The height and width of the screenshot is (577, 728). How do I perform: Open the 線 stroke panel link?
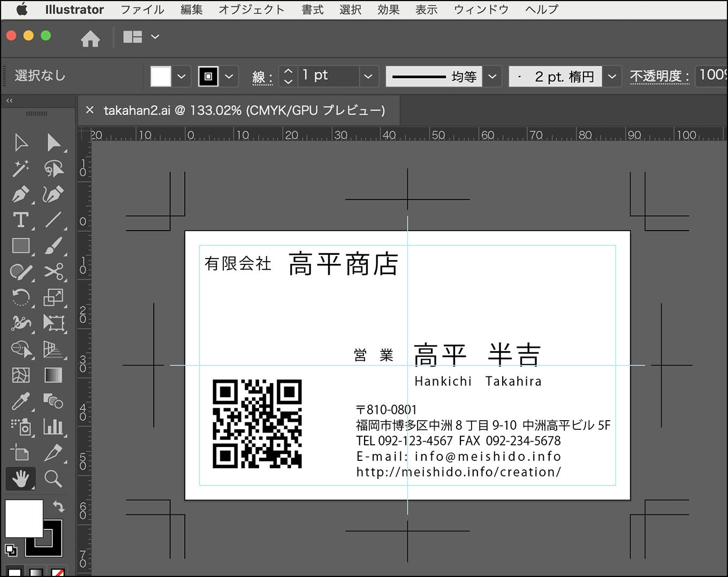tap(262, 77)
